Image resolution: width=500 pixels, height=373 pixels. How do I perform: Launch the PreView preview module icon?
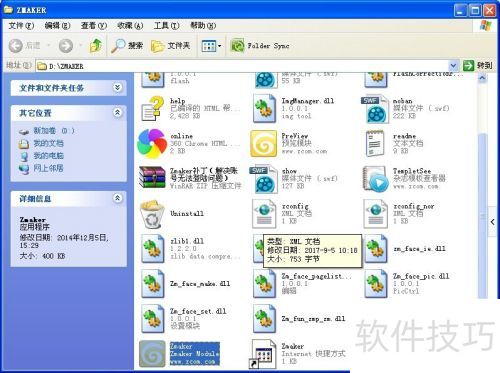(x=264, y=144)
